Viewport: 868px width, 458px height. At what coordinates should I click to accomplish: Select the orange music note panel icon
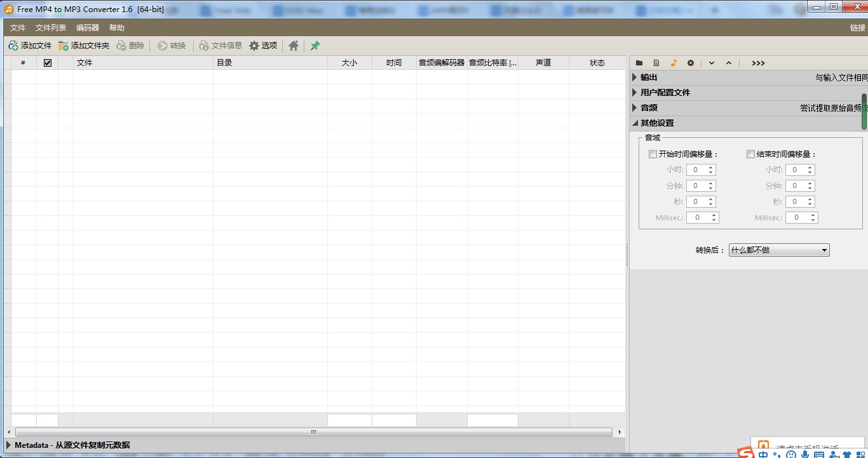coord(674,63)
